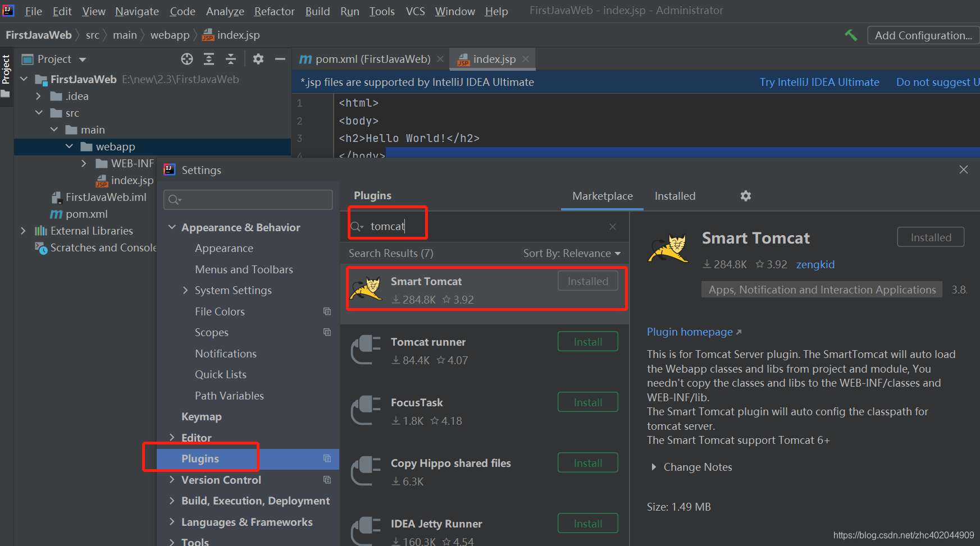980x546 pixels.
Task: Click Try IntelliJ IDEA Ultimate link
Action: pos(819,82)
